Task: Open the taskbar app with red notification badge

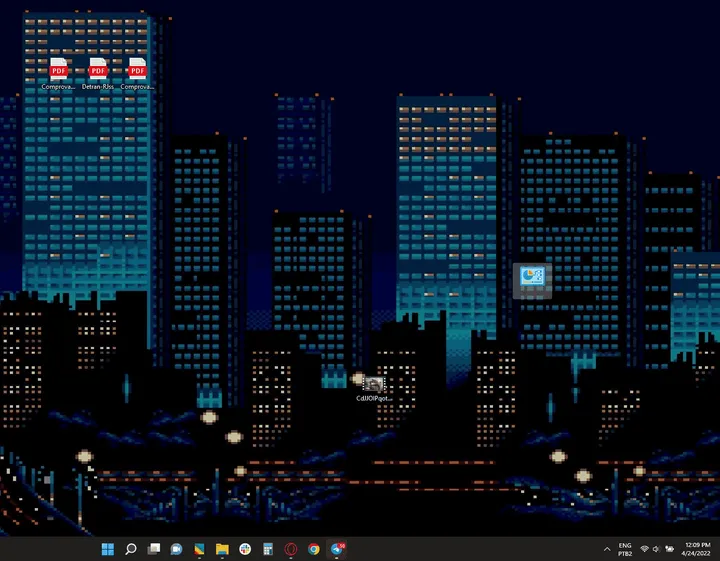Action: (x=338, y=548)
